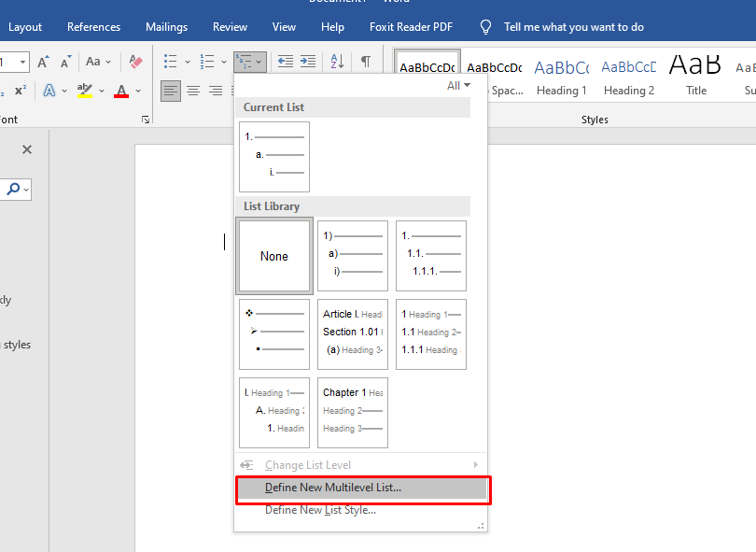Open the font color dropdown arrow

(x=138, y=91)
